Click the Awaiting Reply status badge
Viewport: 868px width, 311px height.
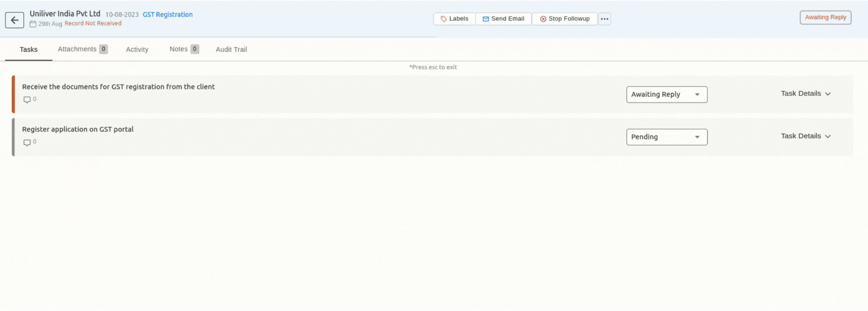pyautogui.click(x=826, y=17)
